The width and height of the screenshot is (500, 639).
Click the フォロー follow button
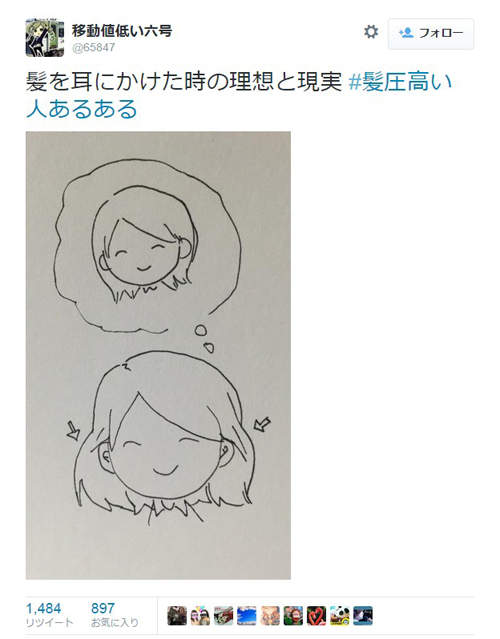(431, 34)
